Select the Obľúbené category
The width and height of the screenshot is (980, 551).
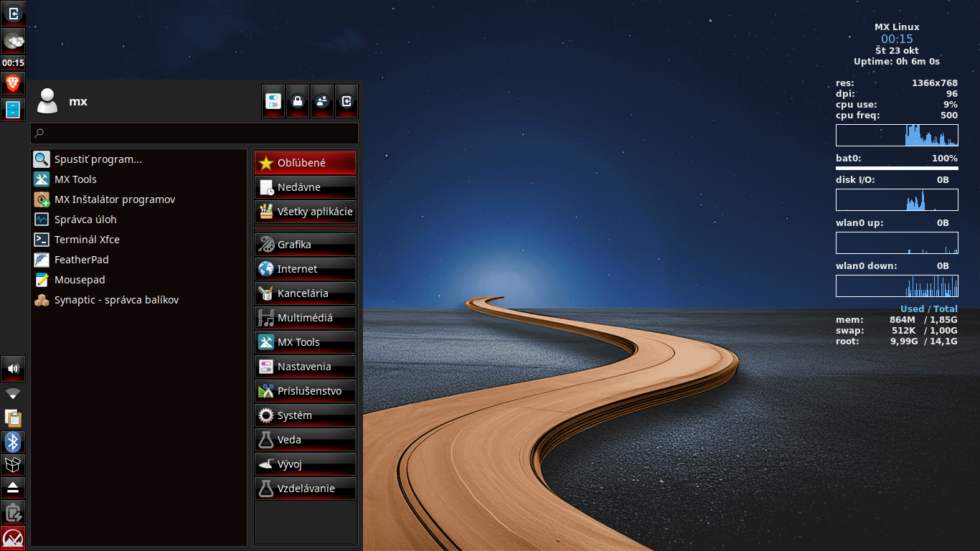(x=306, y=163)
